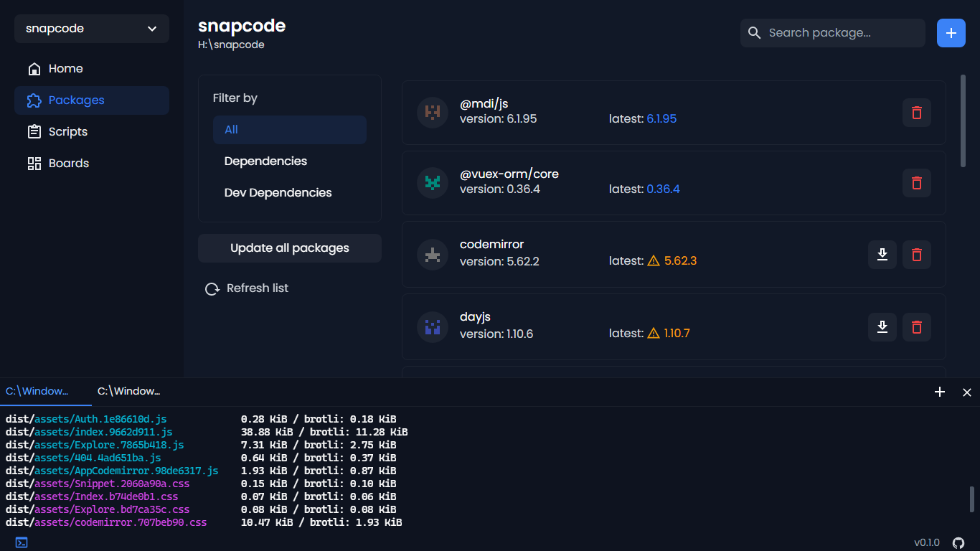This screenshot has height=551, width=980.
Task: Click the Boards grid icon
Action: (34, 164)
